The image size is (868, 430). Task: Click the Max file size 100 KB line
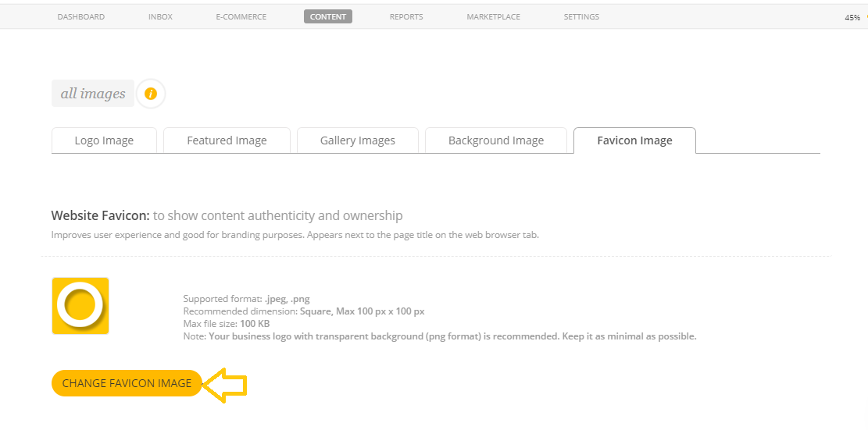pyautogui.click(x=227, y=323)
